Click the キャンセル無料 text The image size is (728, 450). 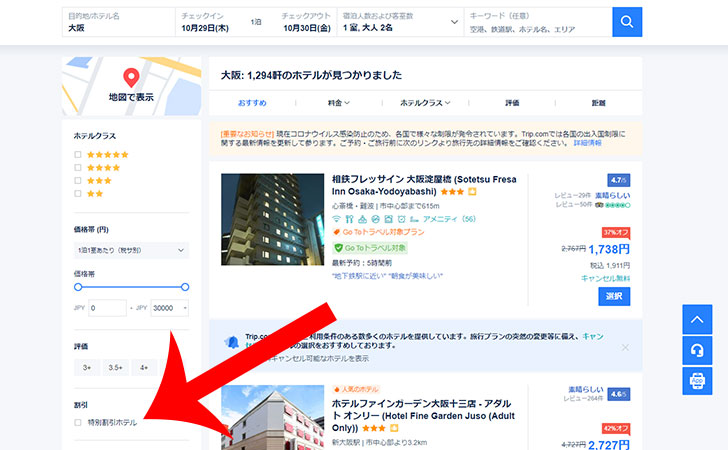pos(605,278)
